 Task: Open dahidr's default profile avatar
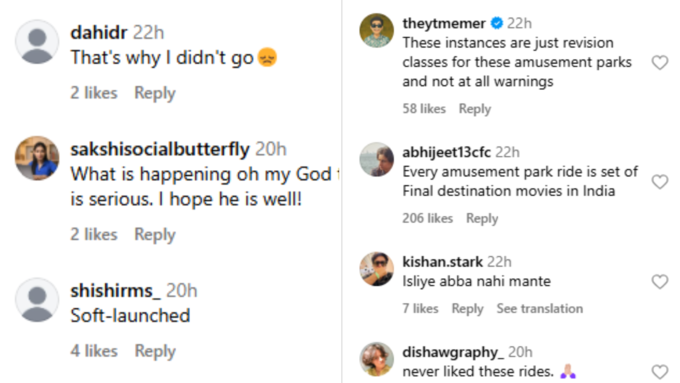pyautogui.click(x=37, y=42)
